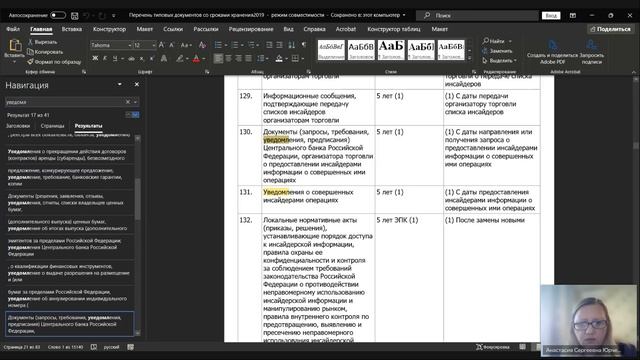The image size is (640, 360).
Task: Enable Фокусировка mode in the status bar
Action: click(493, 347)
